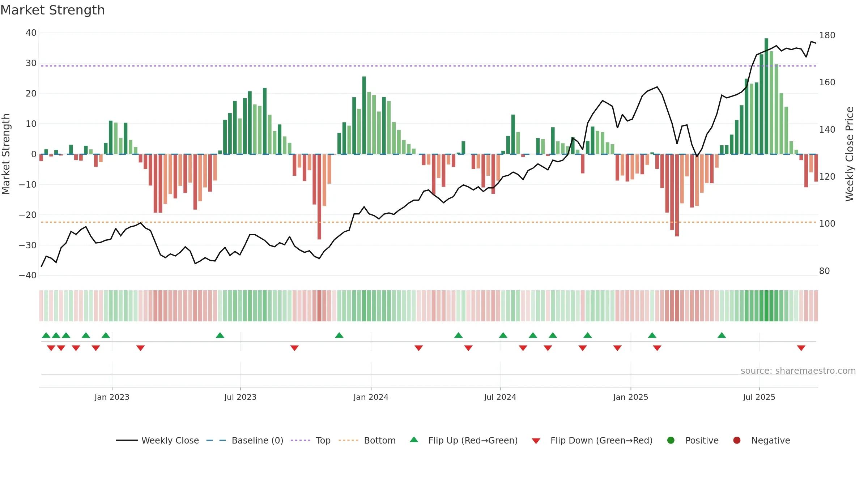Click the 120 label on the price axis
This screenshot has width=868, height=488.
827,177
